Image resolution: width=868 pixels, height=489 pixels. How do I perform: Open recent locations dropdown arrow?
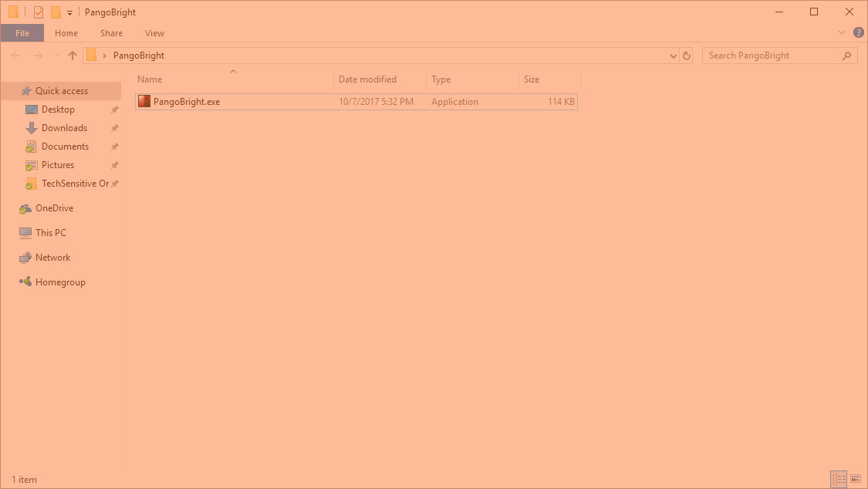[56, 56]
